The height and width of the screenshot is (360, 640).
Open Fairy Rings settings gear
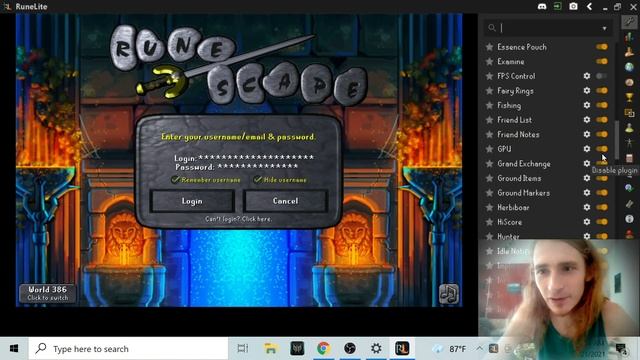587,91
